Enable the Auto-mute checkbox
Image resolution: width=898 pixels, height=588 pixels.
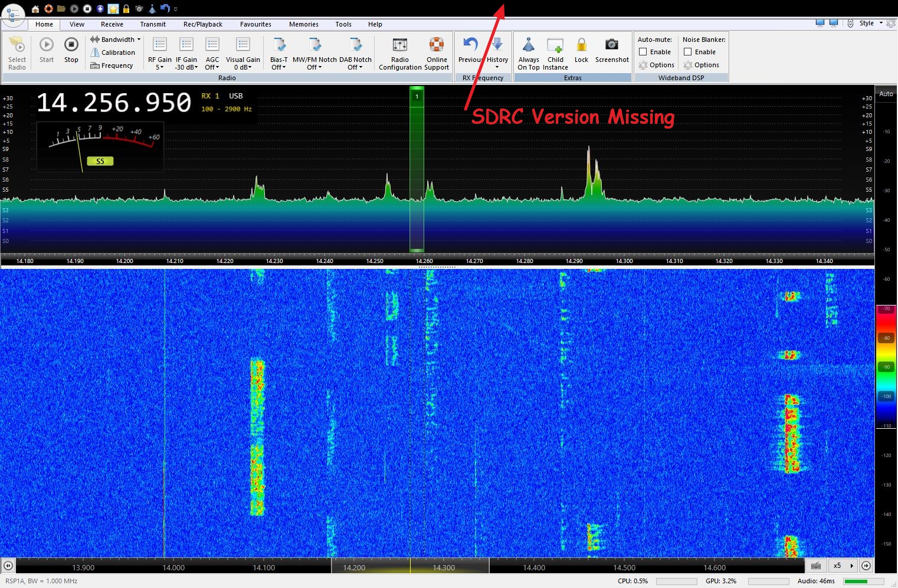[x=643, y=52]
